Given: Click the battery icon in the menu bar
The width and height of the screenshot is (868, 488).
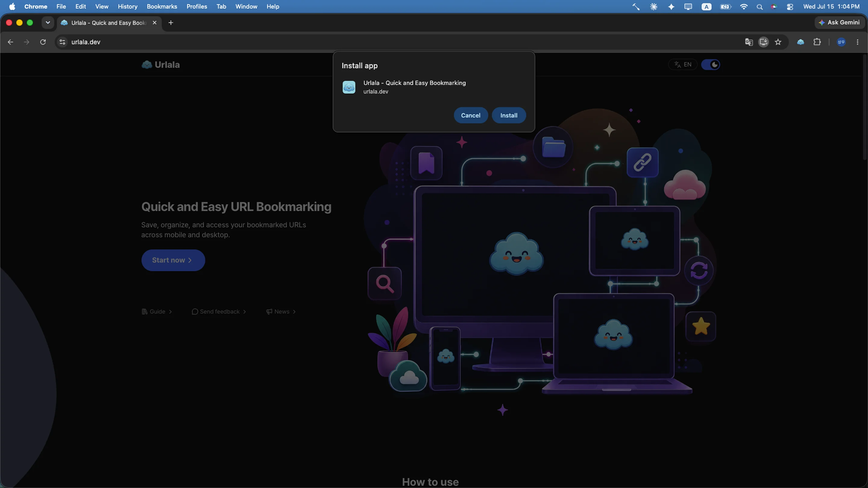Looking at the screenshot, I should tap(725, 6).
